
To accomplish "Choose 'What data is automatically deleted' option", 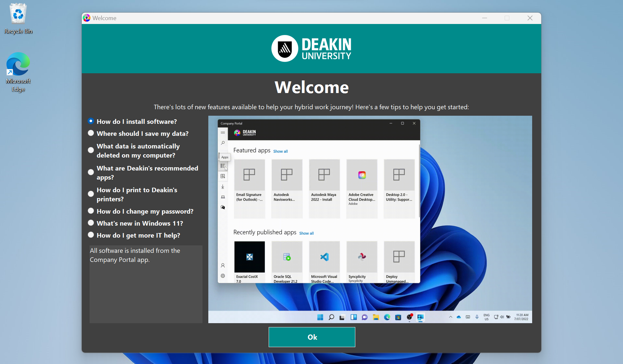I will tap(134, 151).
